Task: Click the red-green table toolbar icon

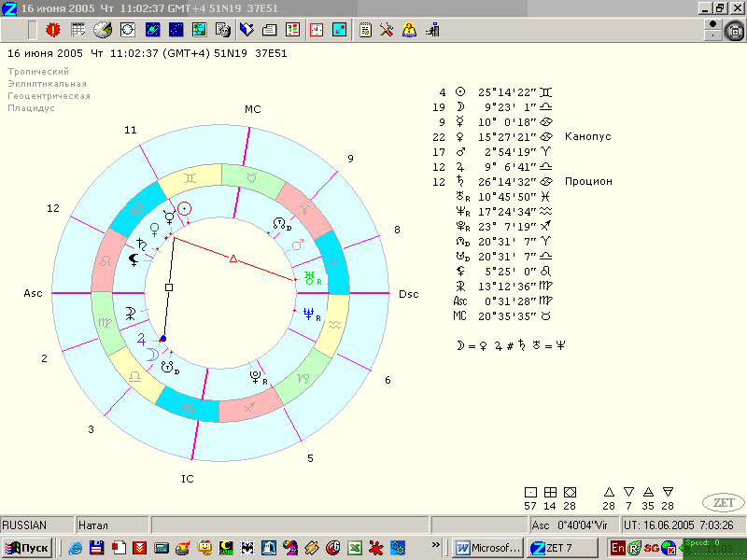Action: [292, 30]
